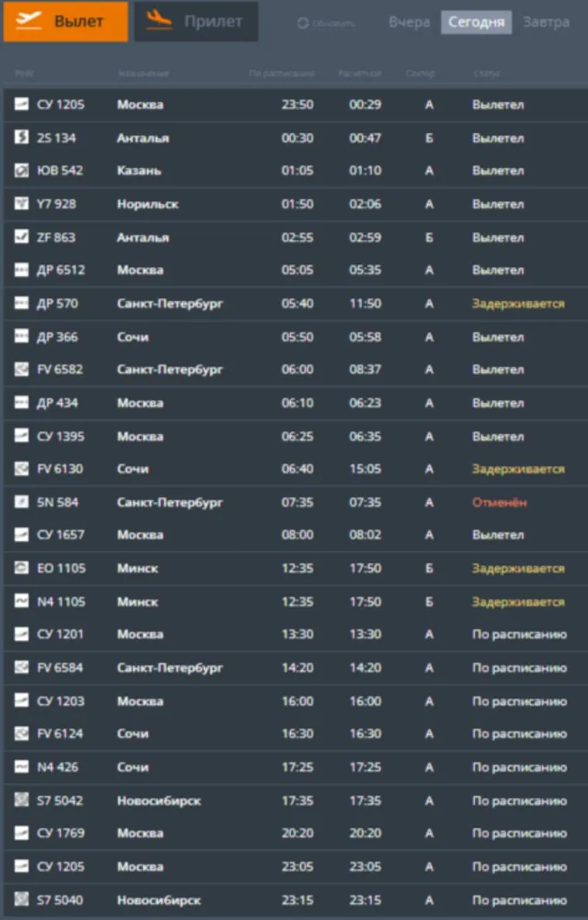The image size is (588, 920).
Task: Click the airline icon for ZF 863
Action: [22, 238]
